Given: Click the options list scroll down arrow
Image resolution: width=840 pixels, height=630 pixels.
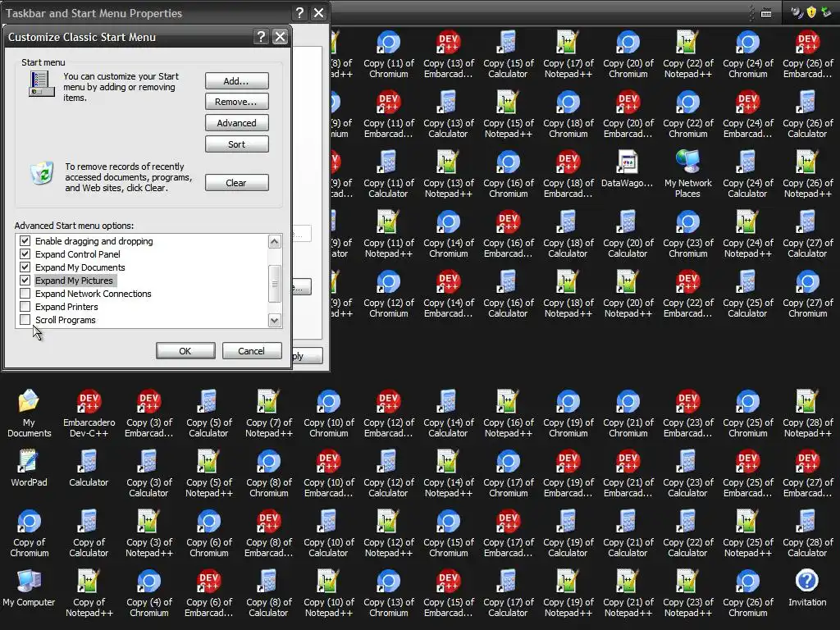Looking at the screenshot, I should pyautogui.click(x=274, y=321).
